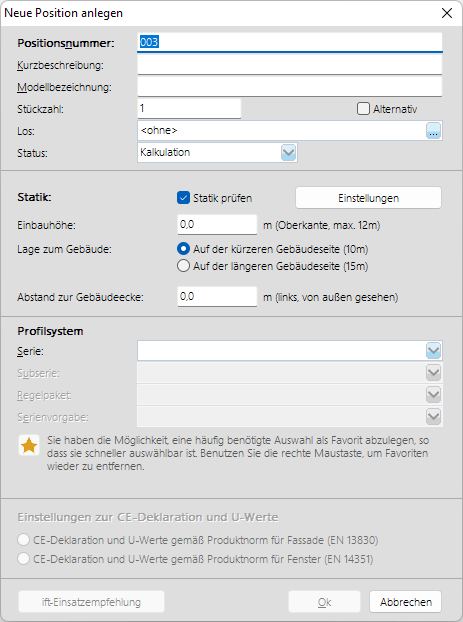
Task: Focus the Kurzbeschreibung text field
Action: [x=290, y=65]
